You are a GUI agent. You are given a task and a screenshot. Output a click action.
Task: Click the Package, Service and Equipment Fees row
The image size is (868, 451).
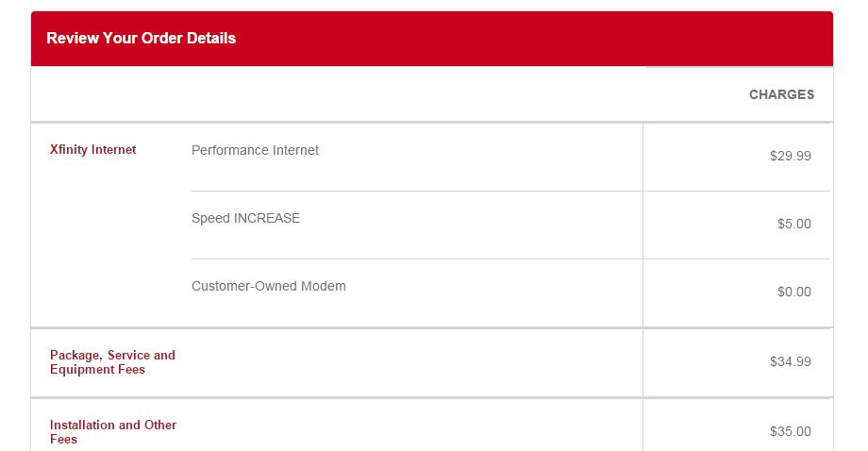click(432, 363)
